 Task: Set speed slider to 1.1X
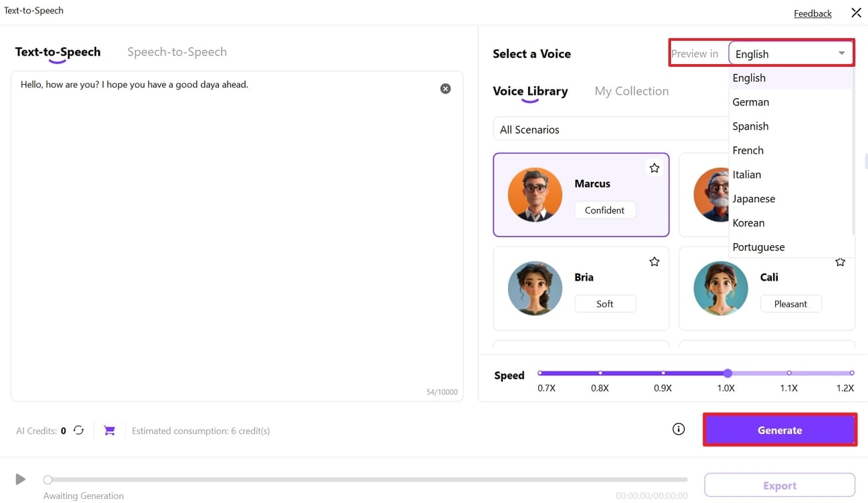point(789,373)
